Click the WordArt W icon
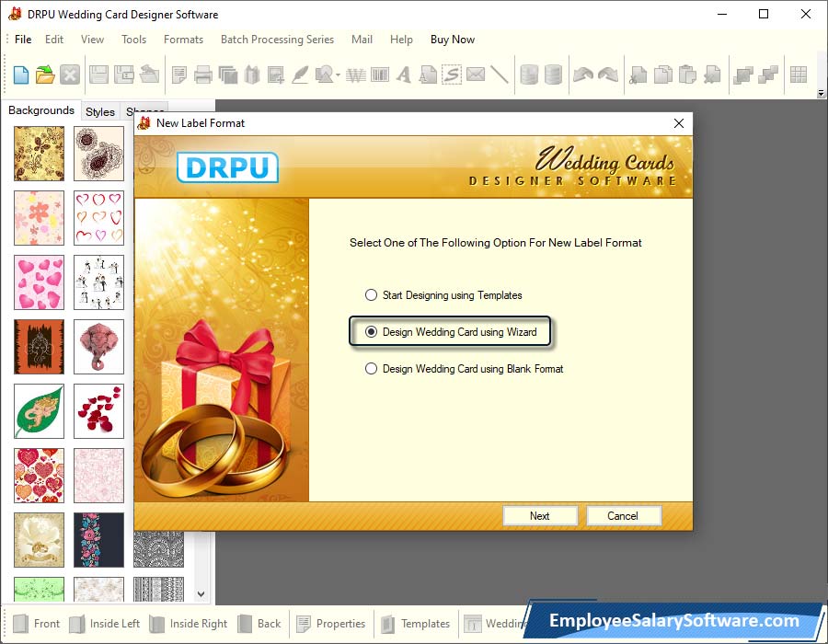 pyautogui.click(x=356, y=75)
